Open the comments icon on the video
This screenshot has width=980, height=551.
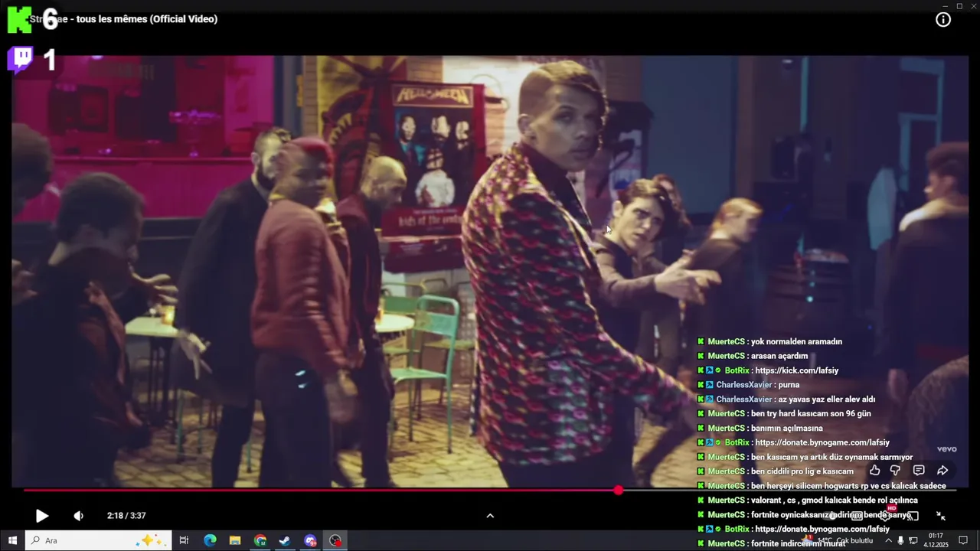[x=919, y=471]
